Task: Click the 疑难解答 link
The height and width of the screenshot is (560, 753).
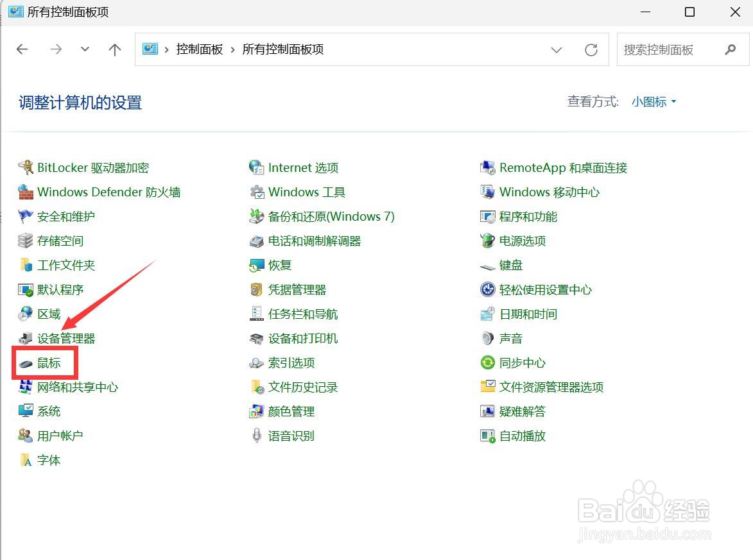Action: point(523,411)
